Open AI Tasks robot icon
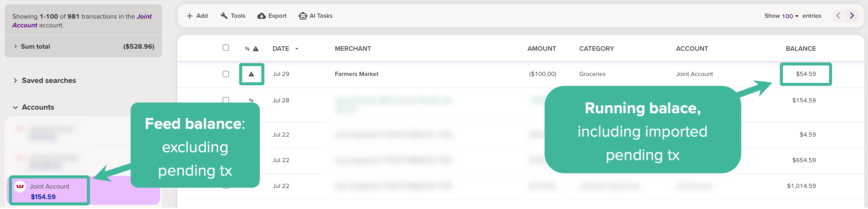 pyautogui.click(x=303, y=16)
